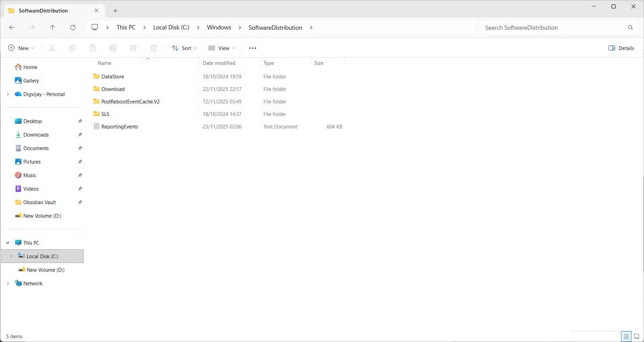Select the Rename icon
This screenshot has height=342, width=644.
coord(113,48)
